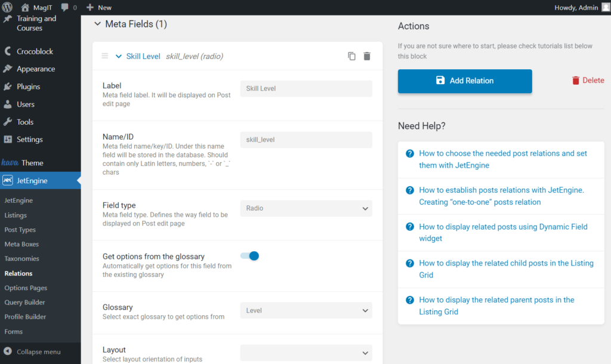Image resolution: width=611 pixels, height=364 pixels.
Task: Duplicate the Skill Level meta field
Action: coord(351,56)
